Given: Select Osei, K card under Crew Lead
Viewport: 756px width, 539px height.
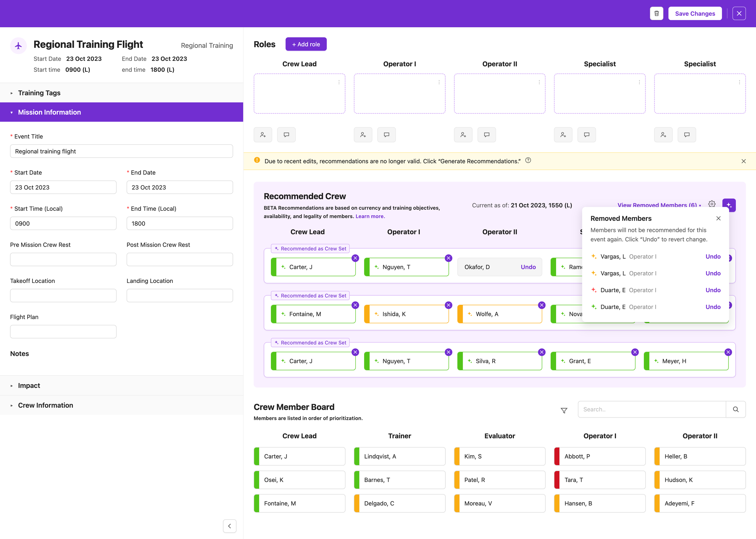Looking at the screenshot, I should click(x=299, y=480).
